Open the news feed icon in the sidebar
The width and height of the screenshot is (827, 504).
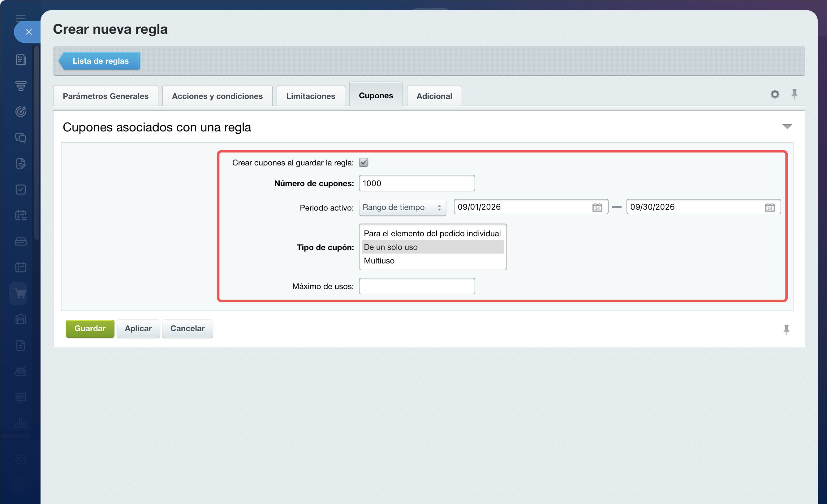click(21, 60)
